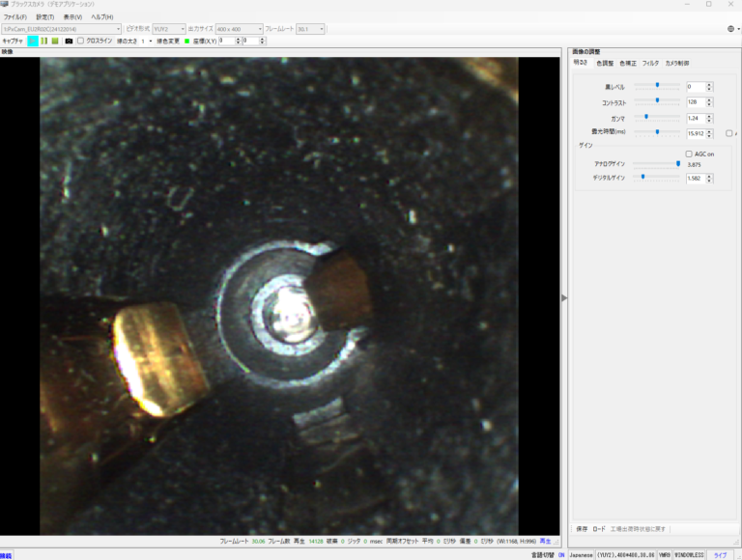Open the 出力サイズ 400 x 400 dropdown

coord(238,29)
